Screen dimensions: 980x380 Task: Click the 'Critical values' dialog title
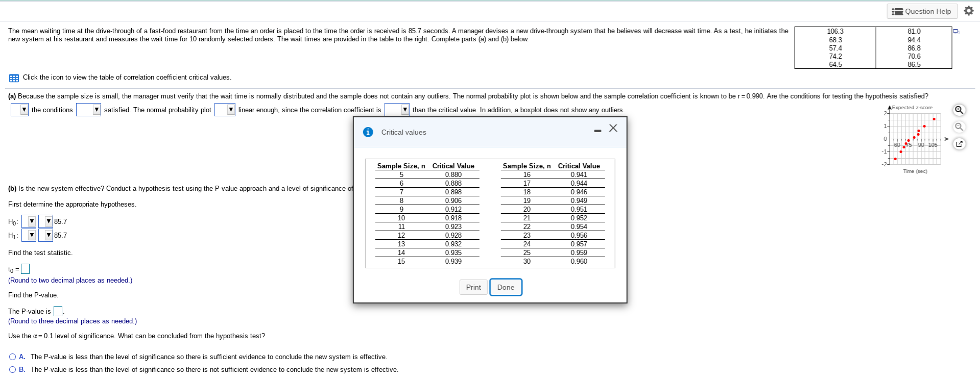click(x=403, y=132)
